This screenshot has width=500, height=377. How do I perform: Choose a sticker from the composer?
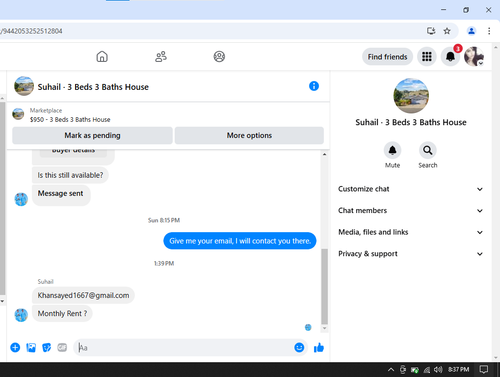tap(47, 348)
